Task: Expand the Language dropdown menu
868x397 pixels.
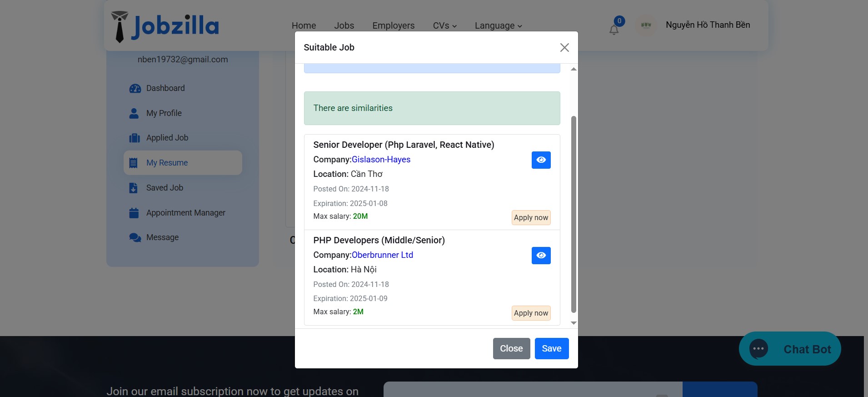Action: tap(498, 26)
